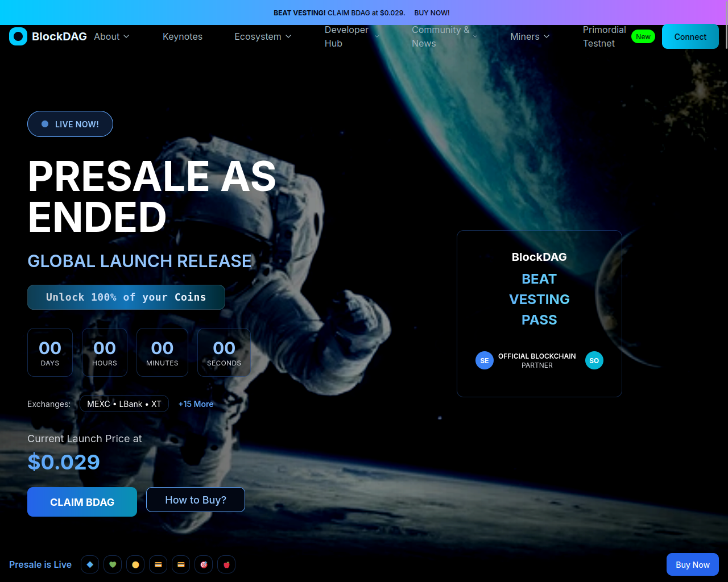Click the MINUTES countdown box

[162, 352]
